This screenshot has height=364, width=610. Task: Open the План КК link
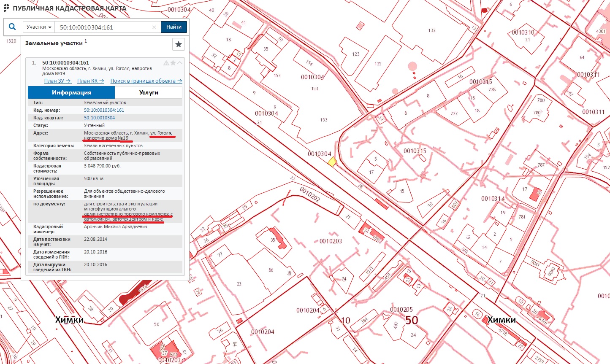(90, 81)
